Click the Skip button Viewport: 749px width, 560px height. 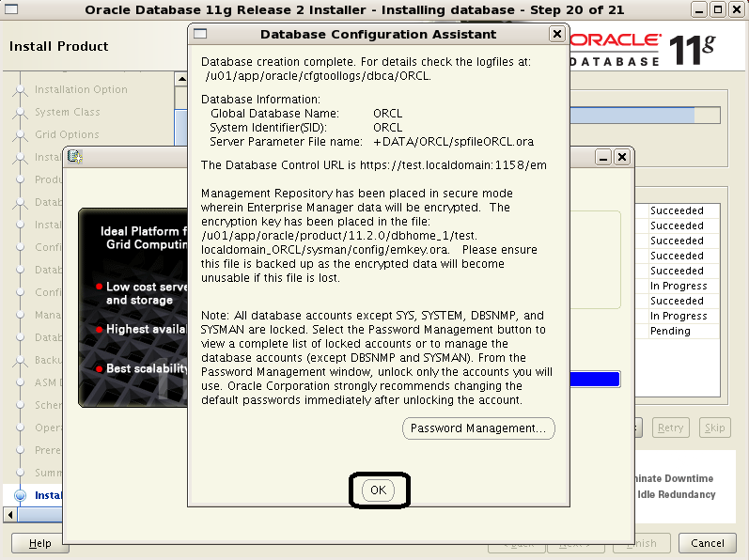pyautogui.click(x=715, y=428)
